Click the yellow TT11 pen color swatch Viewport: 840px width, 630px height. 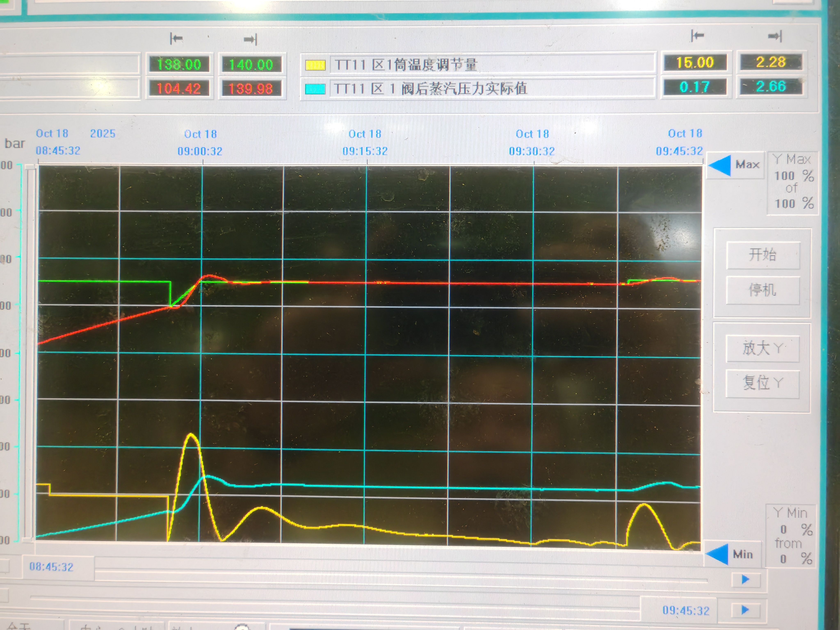[x=315, y=65]
